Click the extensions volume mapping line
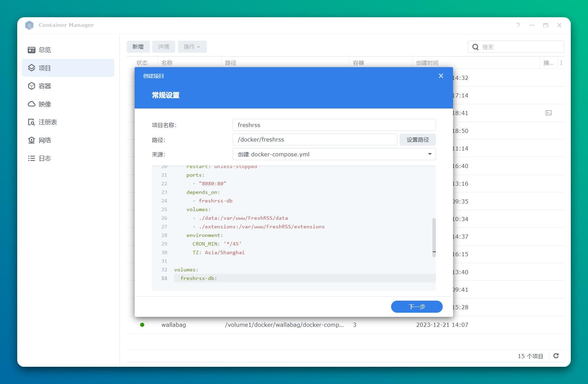The width and height of the screenshot is (588, 384). pyautogui.click(x=259, y=227)
